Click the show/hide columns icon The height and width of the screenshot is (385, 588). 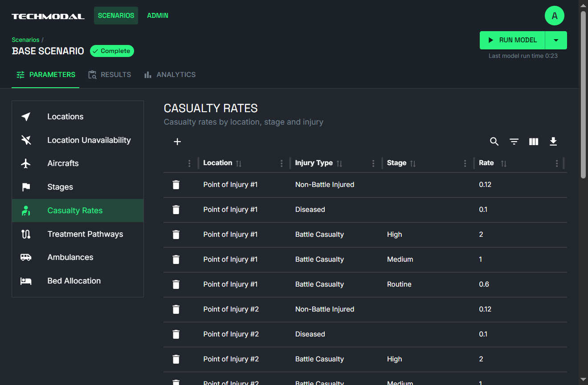pos(534,142)
